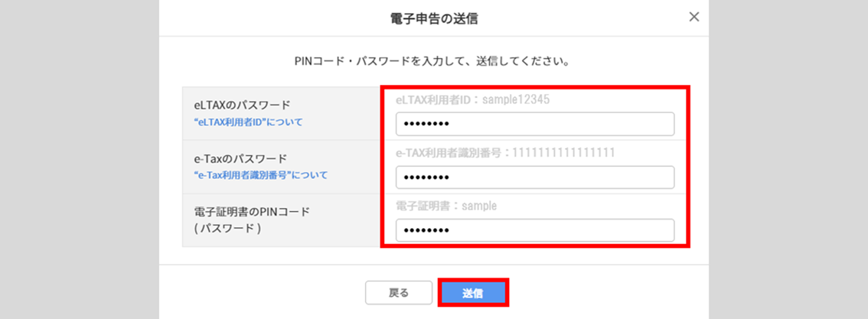This screenshot has height=319, width=868.
Task: Focus the e-Tax password input field
Action: coord(534,177)
